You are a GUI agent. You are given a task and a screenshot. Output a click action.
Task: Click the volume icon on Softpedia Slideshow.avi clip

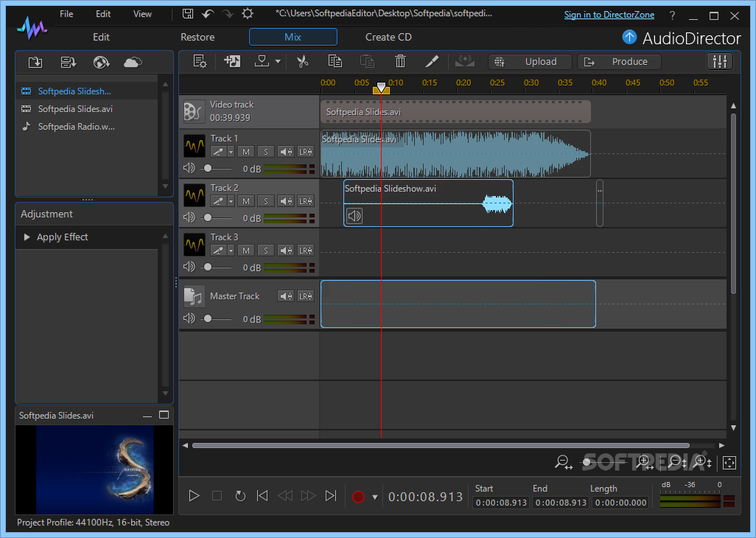354,216
